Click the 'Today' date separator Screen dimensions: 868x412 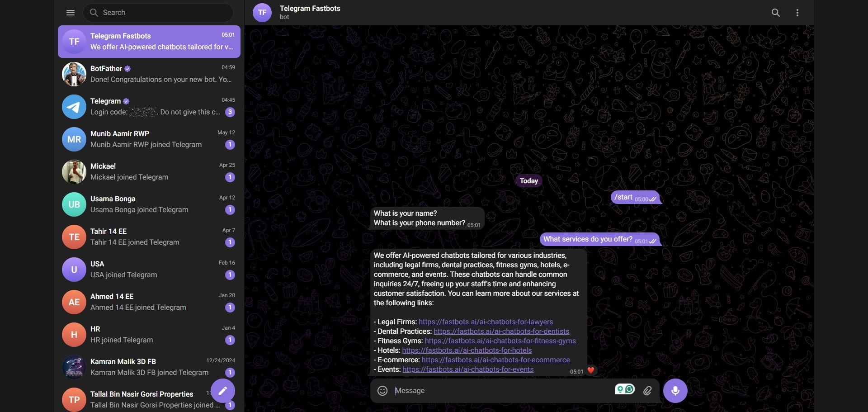[x=528, y=181]
